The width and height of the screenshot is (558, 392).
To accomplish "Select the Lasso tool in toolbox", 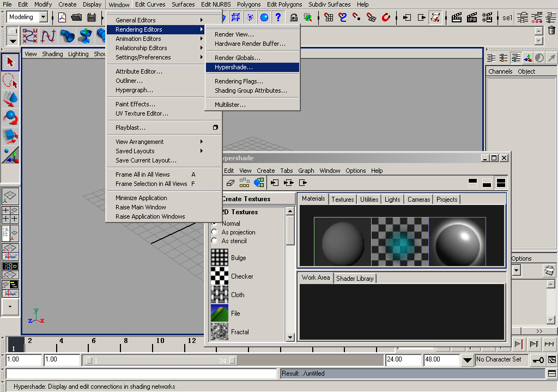I will pos(10,81).
